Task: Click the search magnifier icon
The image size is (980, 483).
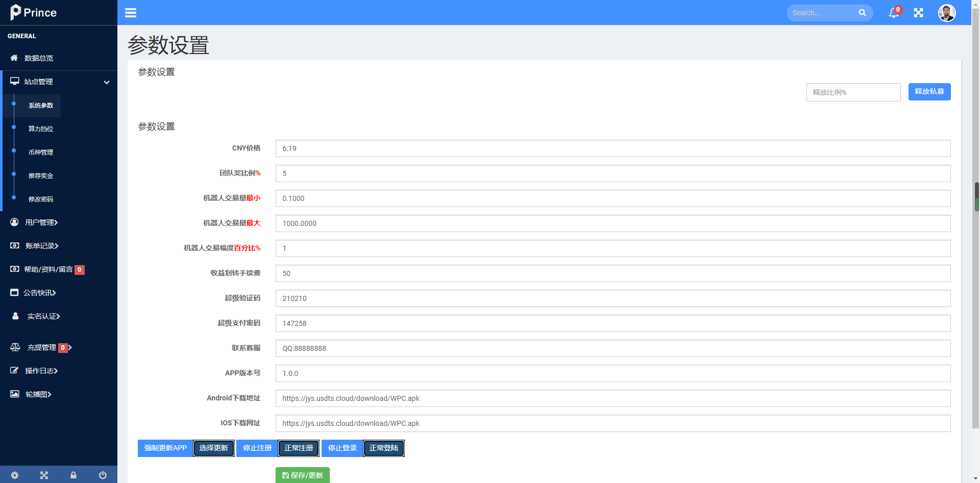Action: point(862,13)
